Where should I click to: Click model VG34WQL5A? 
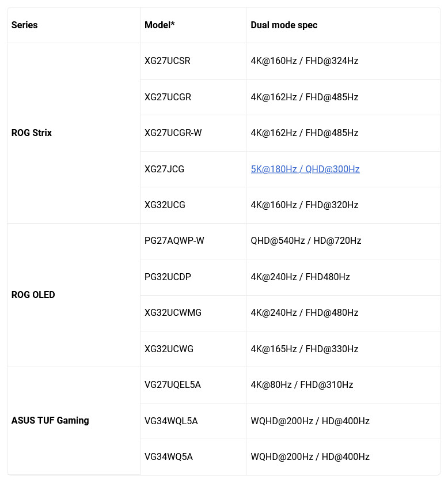tap(171, 421)
